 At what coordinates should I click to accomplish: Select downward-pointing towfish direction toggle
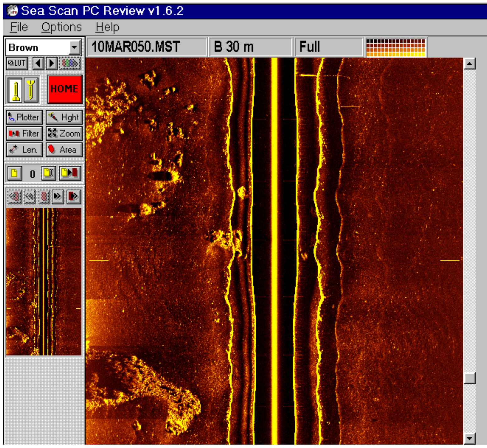(31, 90)
